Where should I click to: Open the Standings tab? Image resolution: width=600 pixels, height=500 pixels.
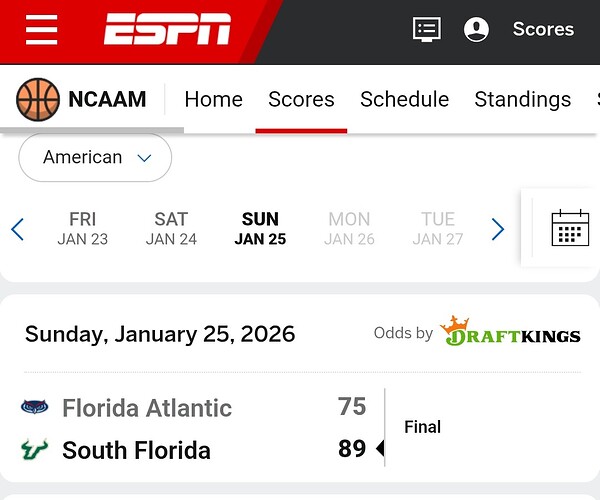[x=522, y=99]
